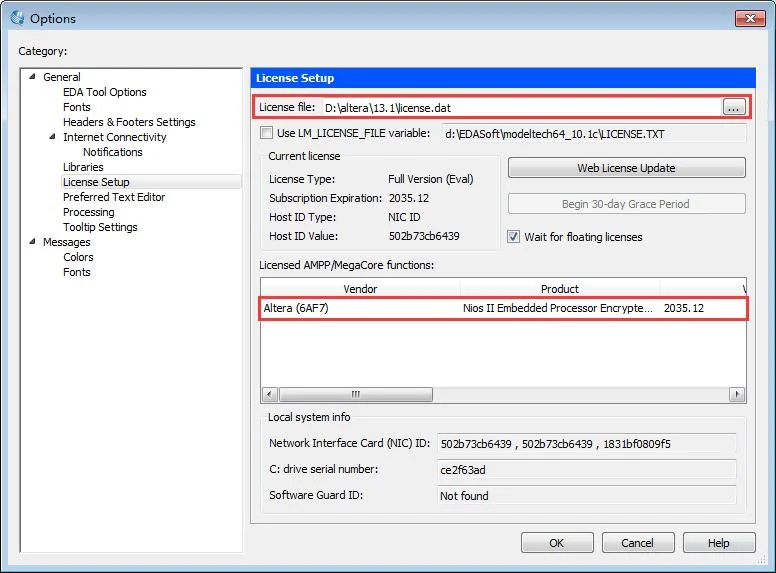Collapse the Messages tree category
The image size is (776, 573).
[31, 242]
